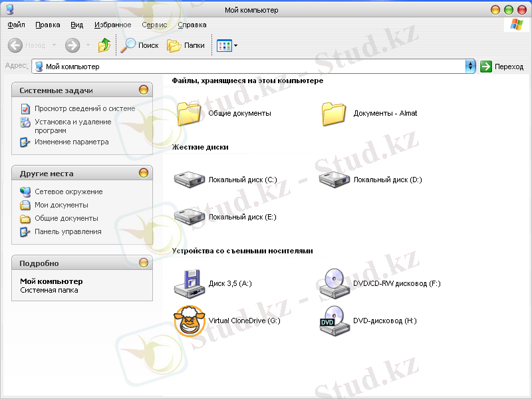Select Локальный диск (E:) drive icon
The width and height of the screenshot is (532, 399).
tap(190, 217)
